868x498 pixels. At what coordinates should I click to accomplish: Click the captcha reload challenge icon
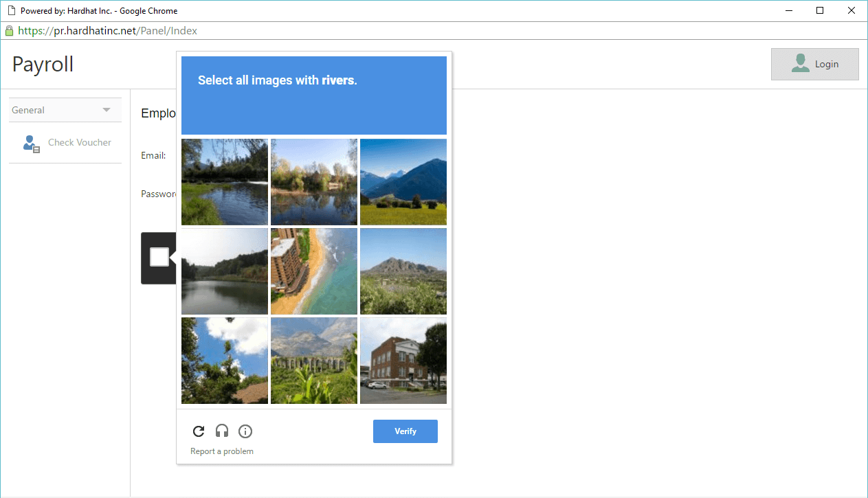click(199, 431)
